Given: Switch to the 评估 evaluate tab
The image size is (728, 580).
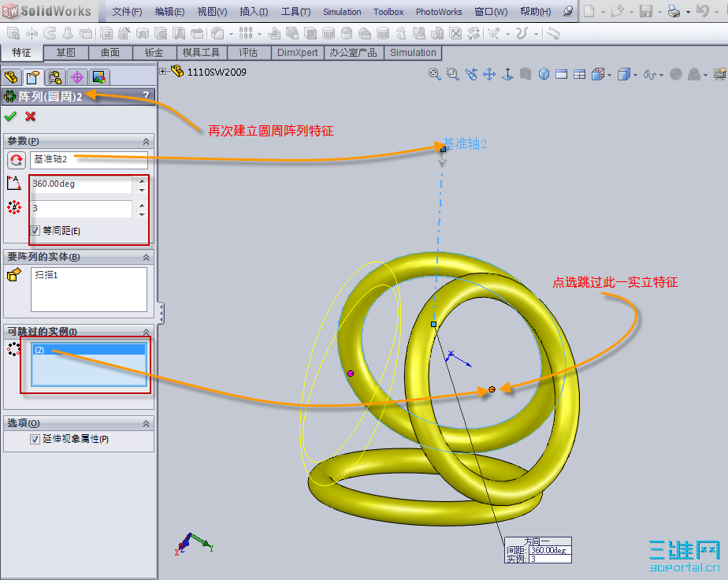Looking at the screenshot, I should (x=248, y=53).
